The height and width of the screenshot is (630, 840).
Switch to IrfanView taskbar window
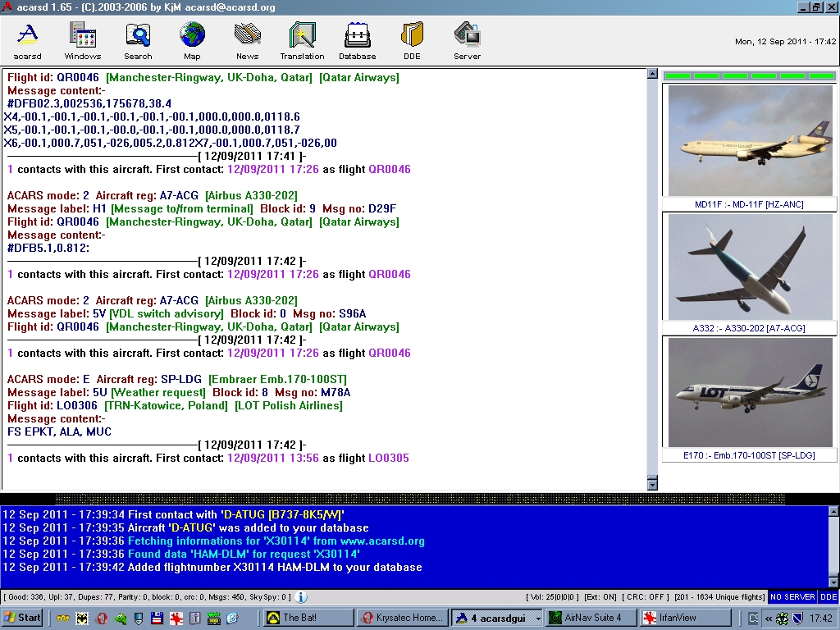(x=684, y=618)
